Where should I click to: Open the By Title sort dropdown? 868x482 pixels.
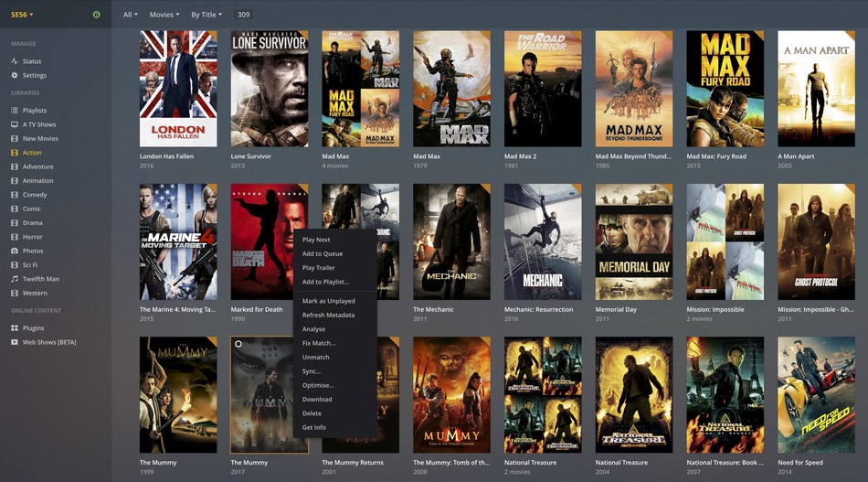(x=206, y=15)
